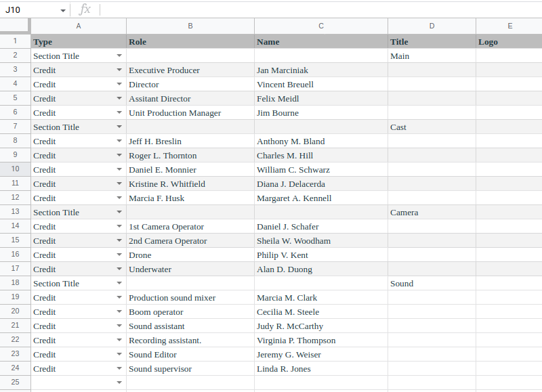The height and width of the screenshot is (392, 542).
Task: Open Type dropdown in row 2
Action: click(x=119, y=56)
